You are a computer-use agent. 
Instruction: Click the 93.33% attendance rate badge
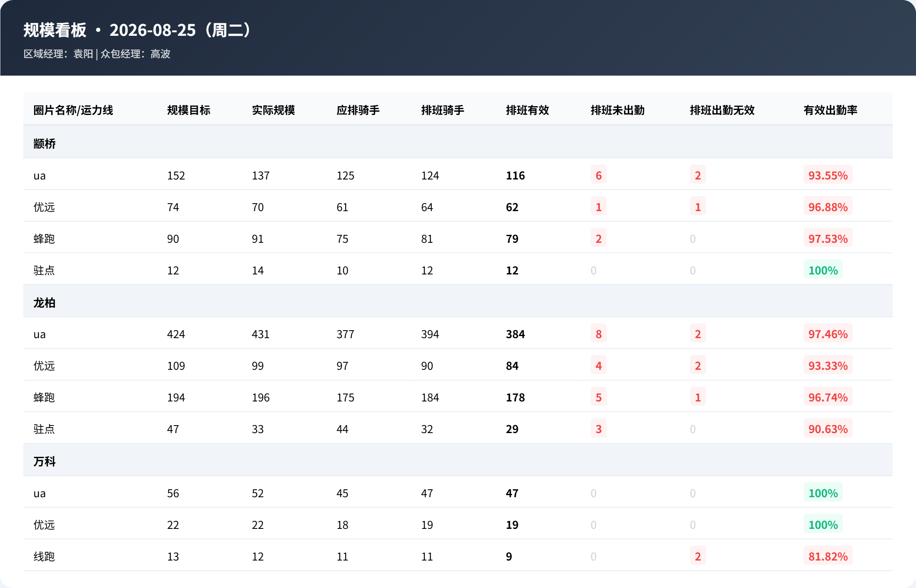coord(828,365)
